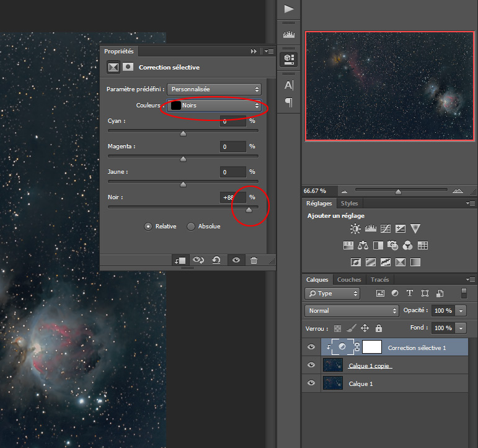Click the Brightness/Contrast adjustment icon
This screenshot has width=478, height=448.
[x=355, y=228]
